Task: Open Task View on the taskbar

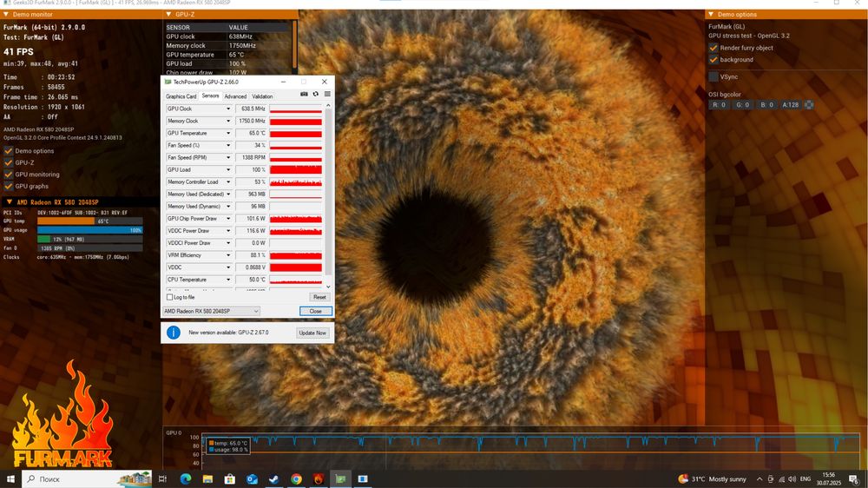Action: pos(162,479)
